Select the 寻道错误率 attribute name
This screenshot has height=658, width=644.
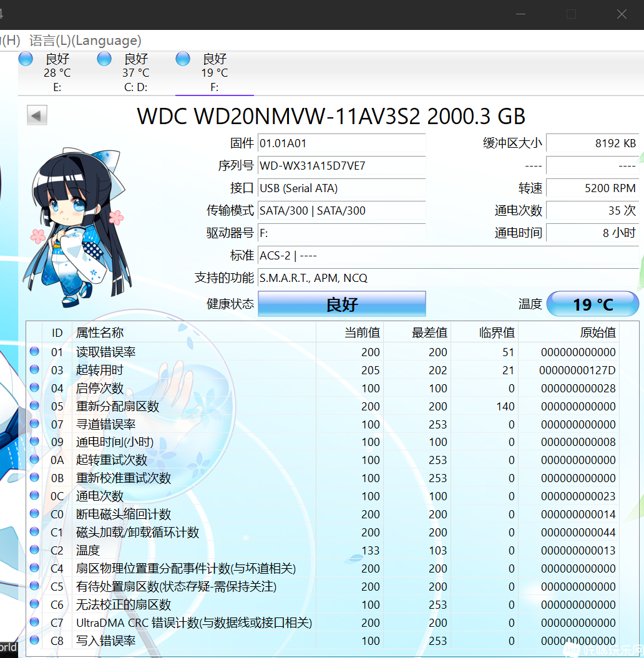106,424
